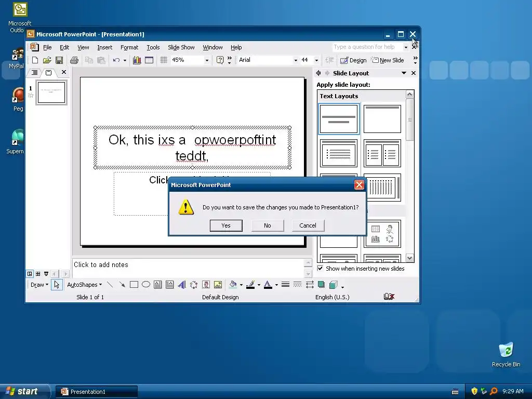Click the New blank presentation icon
532x399 pixels.
click(x=35, y=60)
